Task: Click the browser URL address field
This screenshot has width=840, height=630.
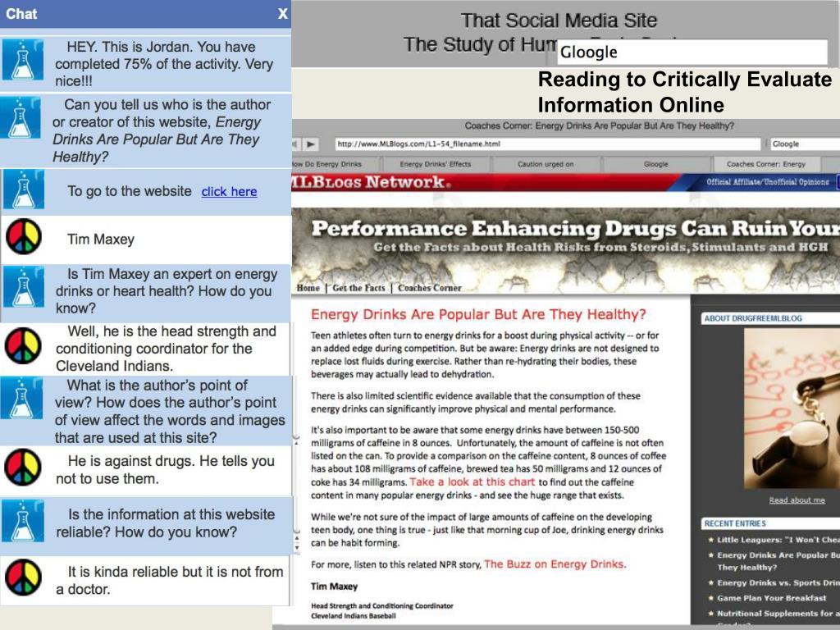Action: click(547, 144)
